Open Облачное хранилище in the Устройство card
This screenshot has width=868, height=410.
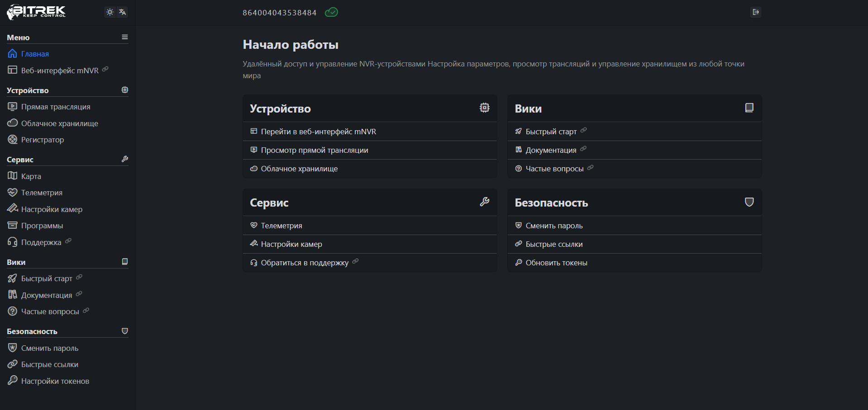tap(299, 169)
